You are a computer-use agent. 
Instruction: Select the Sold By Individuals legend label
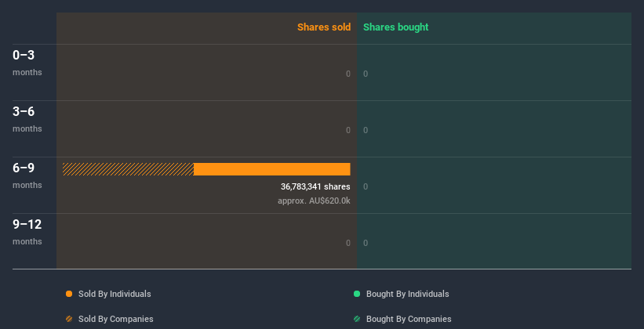pos(115,294)
